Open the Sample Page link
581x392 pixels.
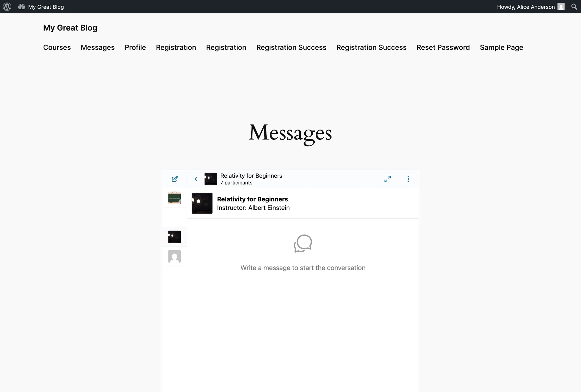[x=501, y=47]
